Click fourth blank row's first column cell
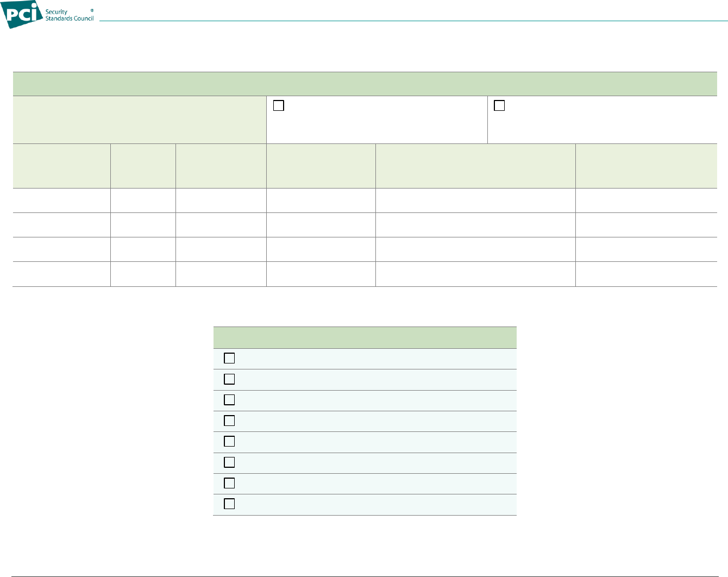728x577 pixels. pyautogui.click(x=61, y=274)
